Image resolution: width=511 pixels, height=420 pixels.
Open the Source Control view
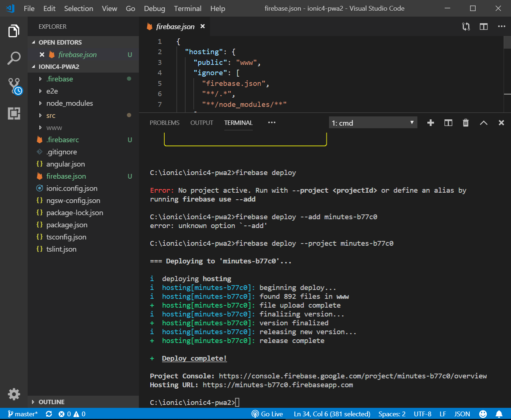pos(14,86)
